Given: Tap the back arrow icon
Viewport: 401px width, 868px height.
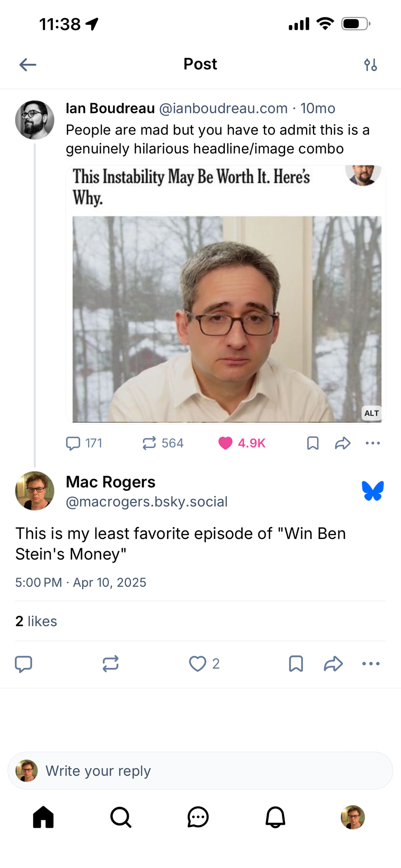Looking at the screenshot, I should coord(28,65).
